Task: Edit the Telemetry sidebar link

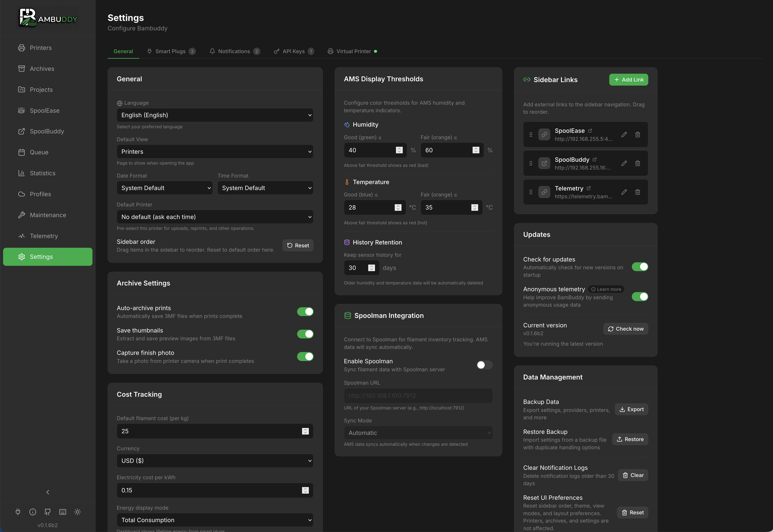Action: tap(624, 192)
